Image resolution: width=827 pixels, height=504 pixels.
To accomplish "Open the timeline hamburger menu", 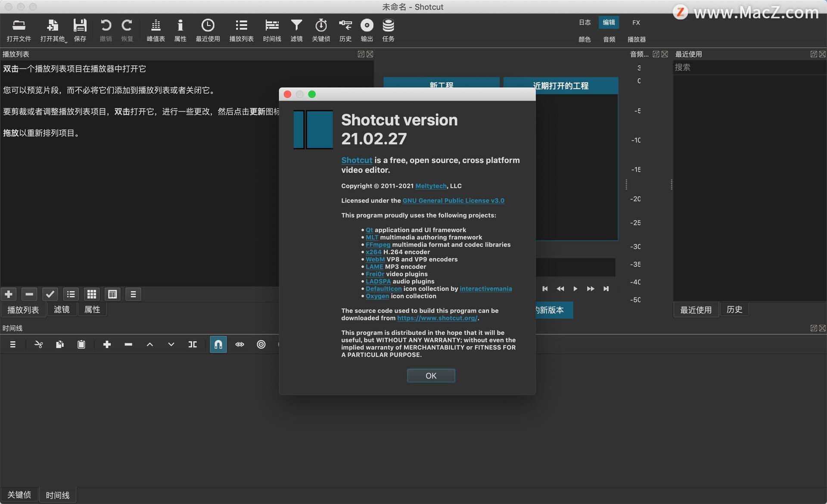I will pyautogui.click(x=13, y=345).
